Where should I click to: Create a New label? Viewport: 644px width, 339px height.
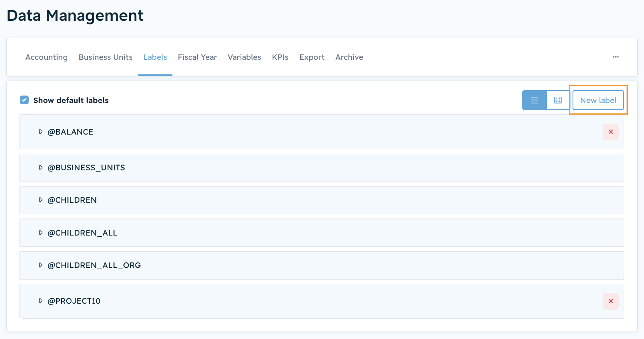(598, 100)
